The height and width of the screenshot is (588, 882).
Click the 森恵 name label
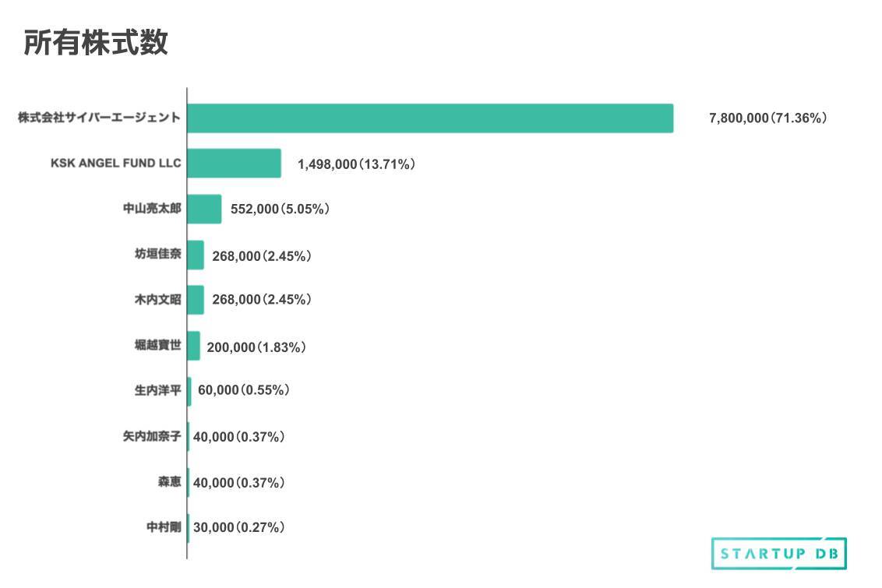coord(169,482)
